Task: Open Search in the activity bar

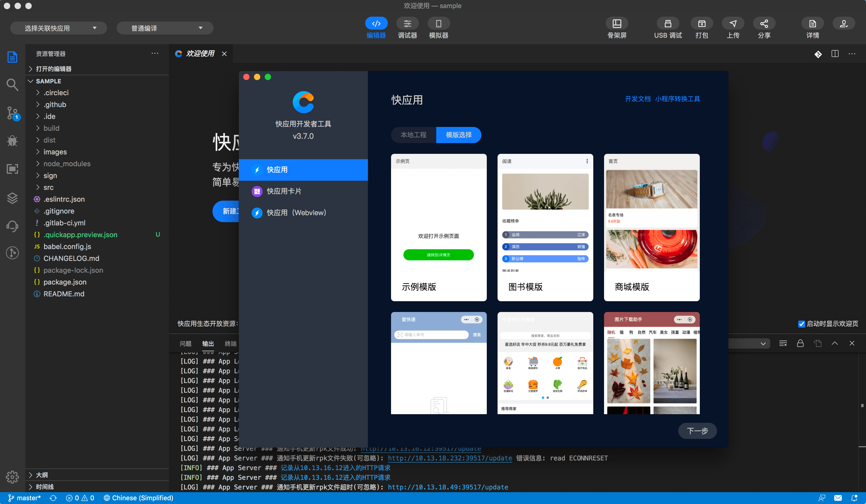Action: pyautogui.click(x=12, y=84)
